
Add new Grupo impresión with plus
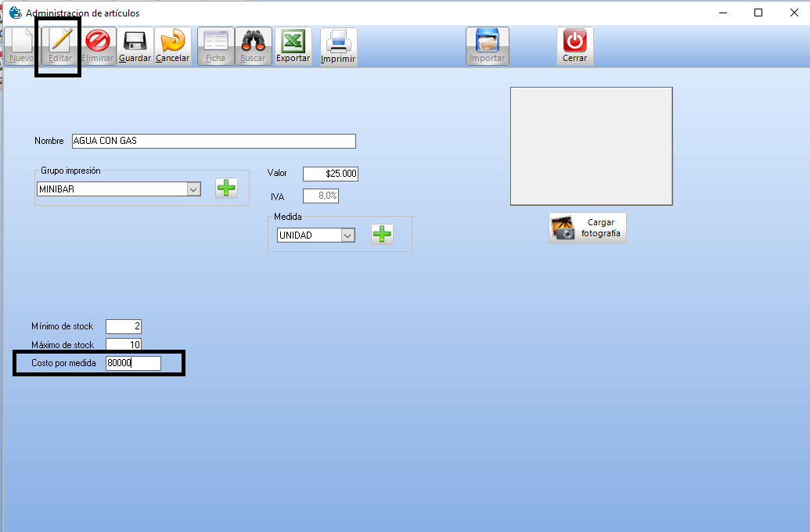(x=226, y=189)
